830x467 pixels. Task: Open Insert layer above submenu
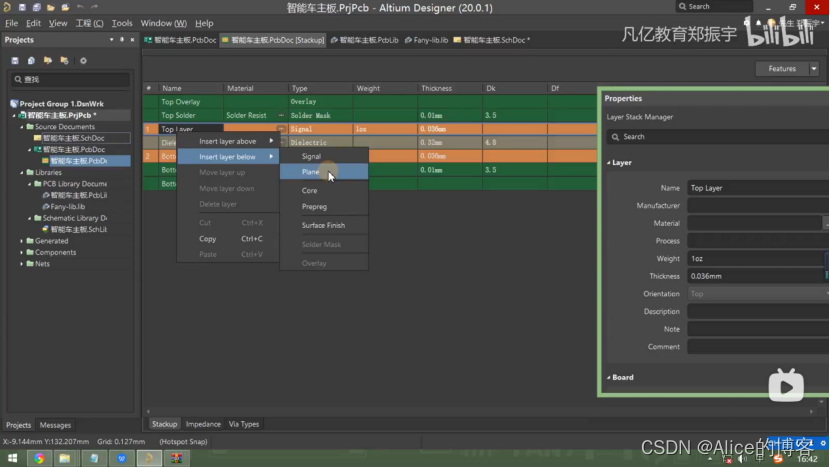tap(228, 141)
